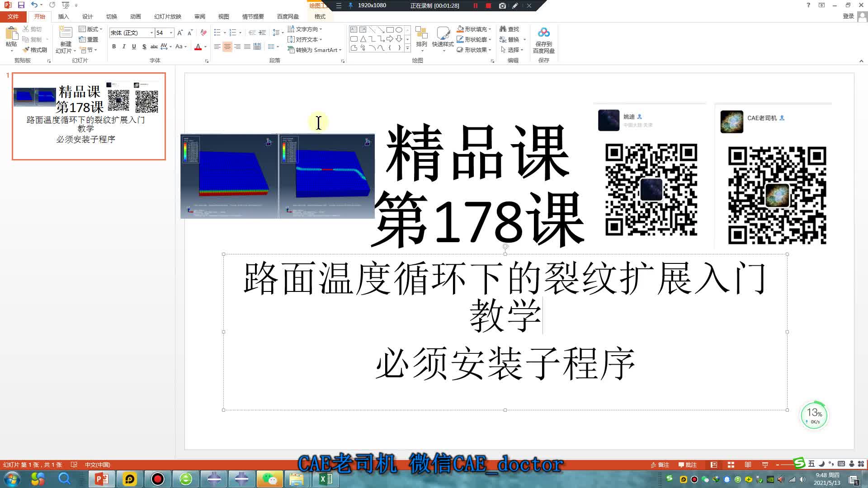Open Align Text (对齐文本) dropdown

click(x=305, y=39)
